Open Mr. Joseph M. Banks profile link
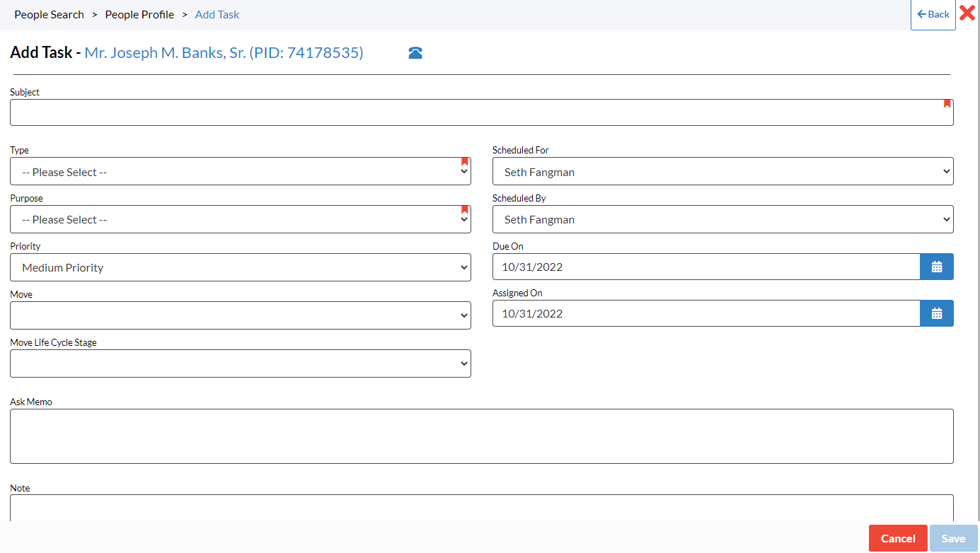Image resolution: width=980 pixels, height=553 pixels. (224, 52)
